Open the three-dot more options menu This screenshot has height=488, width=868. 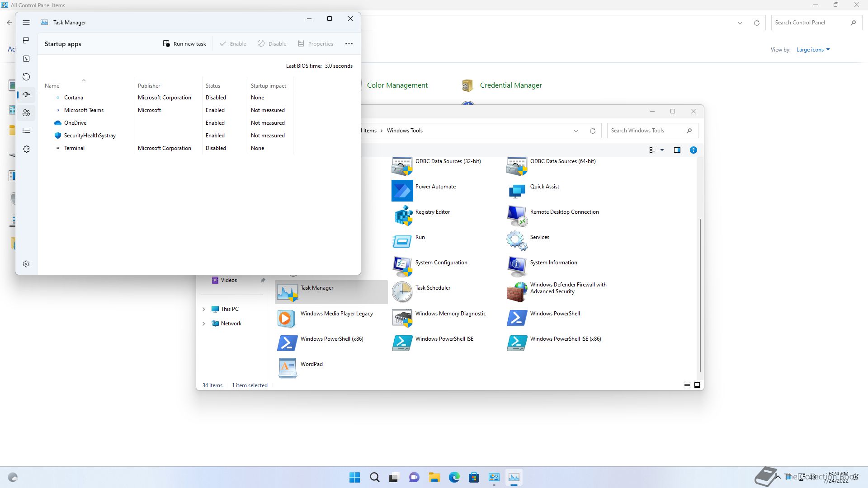(x=349, y=44)
